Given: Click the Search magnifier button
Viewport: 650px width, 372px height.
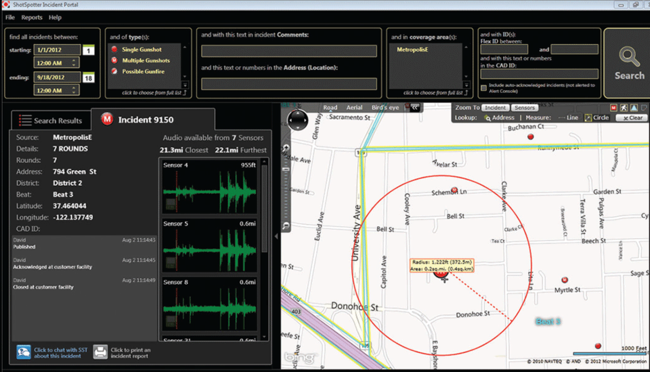Looking at the screenshot, I should [x=629, y=63].
